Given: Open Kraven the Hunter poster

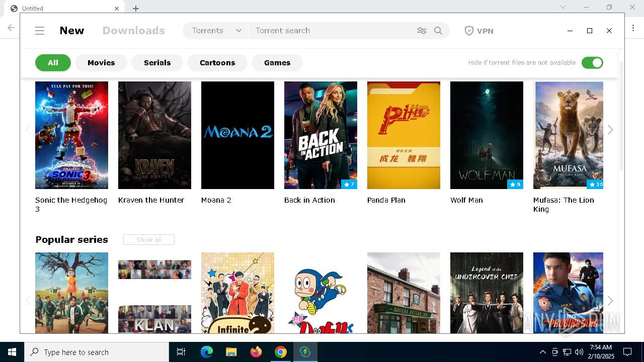Looking at the screenshot, I should pos(154,135).
